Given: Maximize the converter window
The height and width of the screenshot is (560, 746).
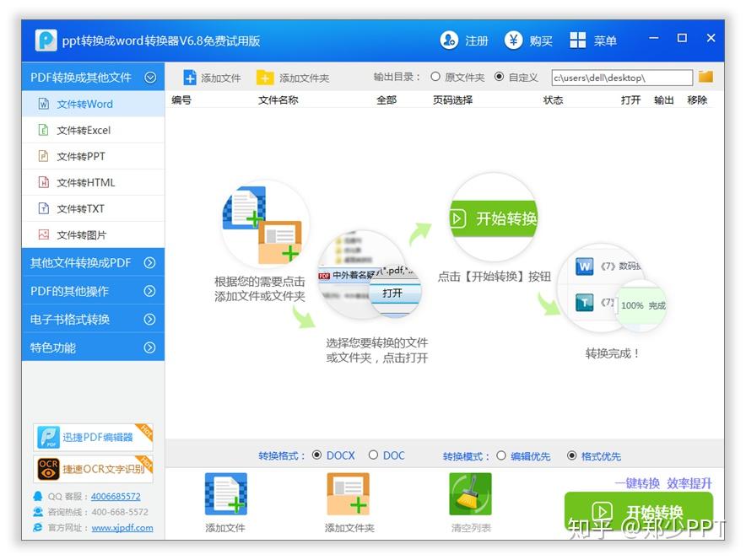Looking at the screenshot, I should point(682,38).
